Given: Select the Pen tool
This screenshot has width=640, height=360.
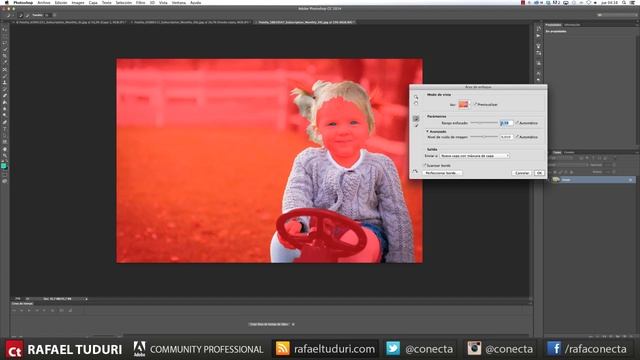Looking at the screenshot, I should [4, 122].
